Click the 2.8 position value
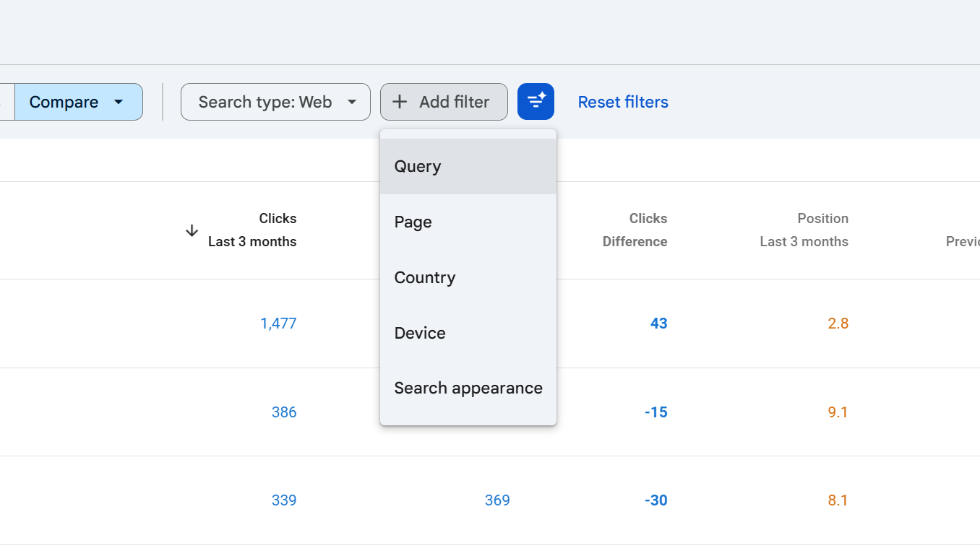This screenshot has width=980, height=556. [838, 323]
